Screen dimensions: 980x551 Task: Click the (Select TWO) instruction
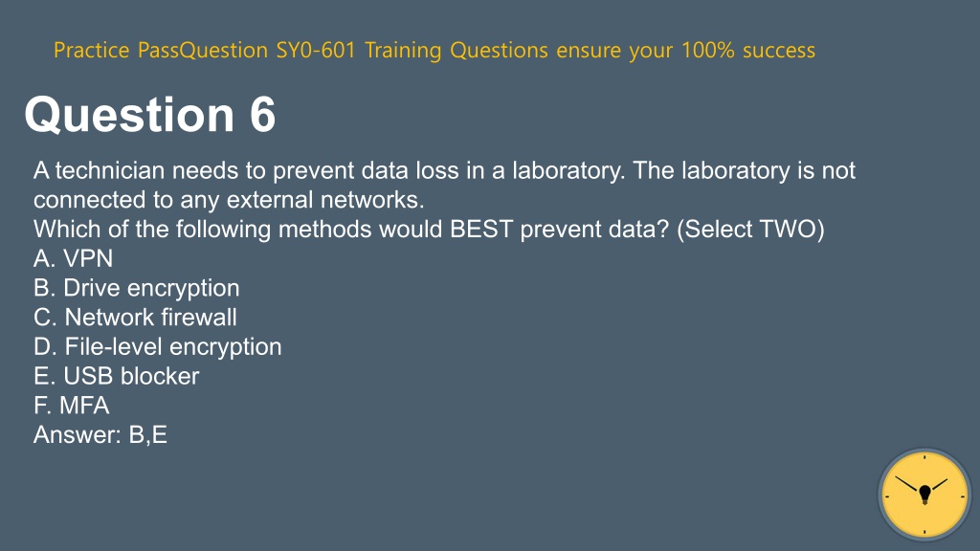point(750,230)
